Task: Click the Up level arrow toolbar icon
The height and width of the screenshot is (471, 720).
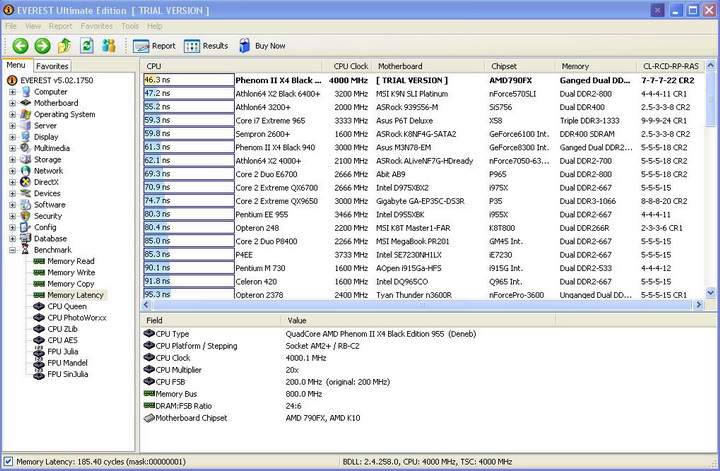Action: click(x=64, y=46)
